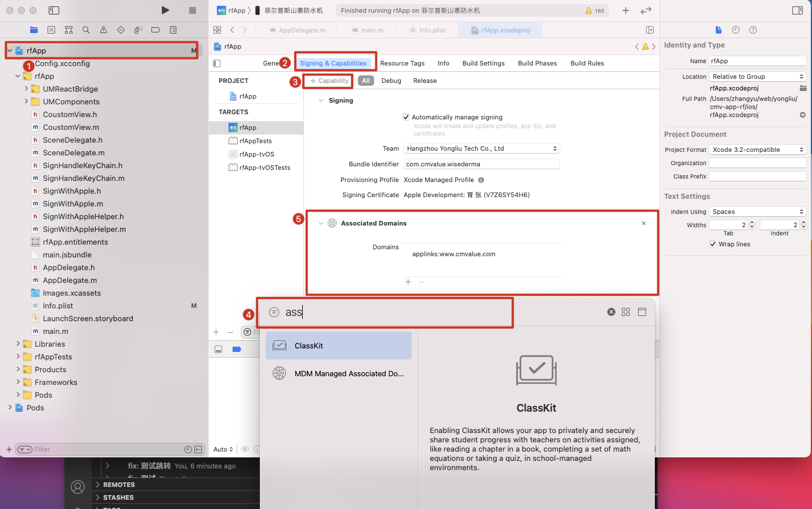Hide the project and targets list
The height and width of the screenshot is (509, 812).
tap(217, 63)
